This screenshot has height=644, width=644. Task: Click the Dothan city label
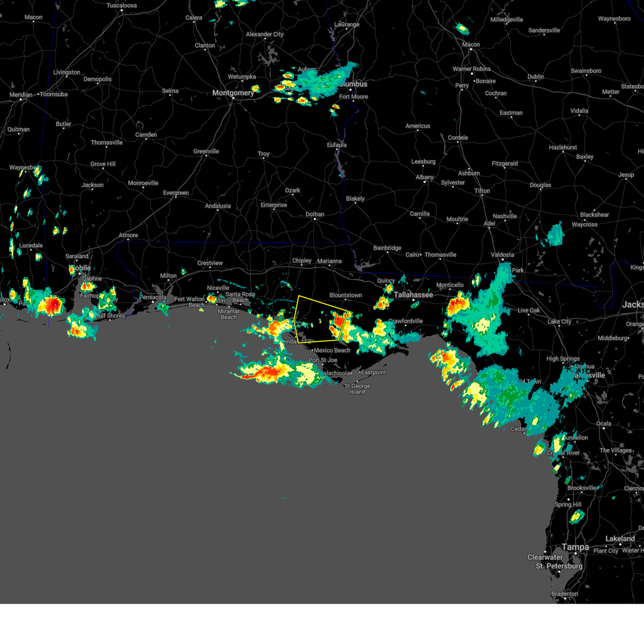(315, 214)
